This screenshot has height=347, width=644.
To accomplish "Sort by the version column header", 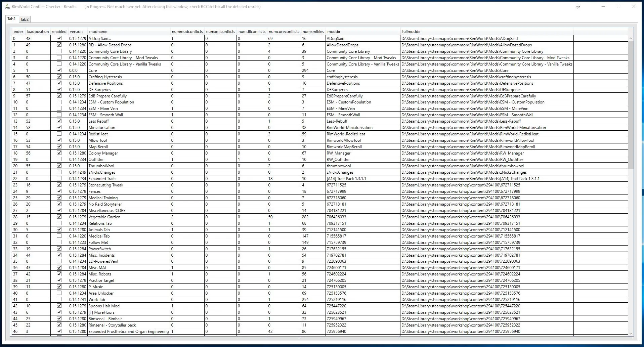I will (x=78, y=32).
